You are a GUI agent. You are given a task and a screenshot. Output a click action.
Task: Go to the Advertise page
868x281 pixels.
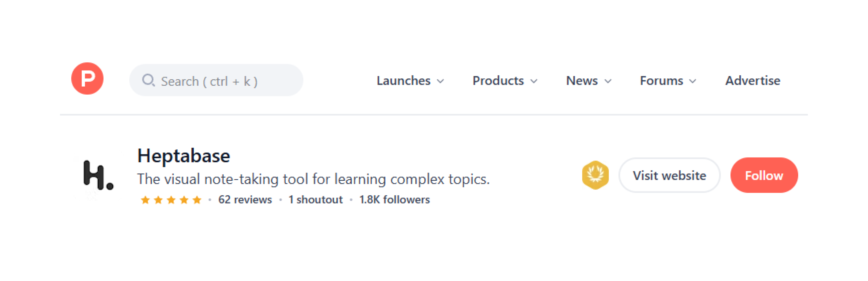tap(753, 81)
